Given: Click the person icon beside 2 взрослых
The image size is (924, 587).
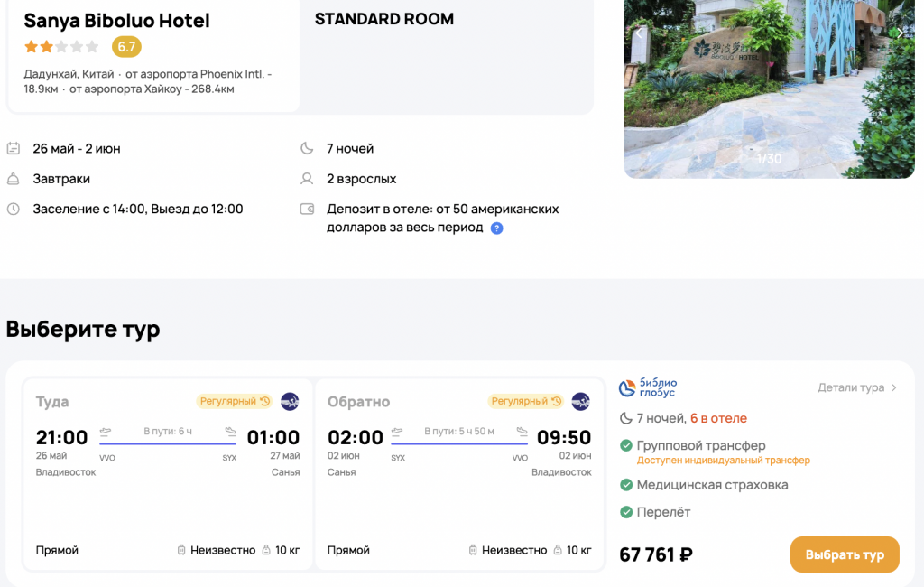Looking at the screenshot, I should click(307, 179).
